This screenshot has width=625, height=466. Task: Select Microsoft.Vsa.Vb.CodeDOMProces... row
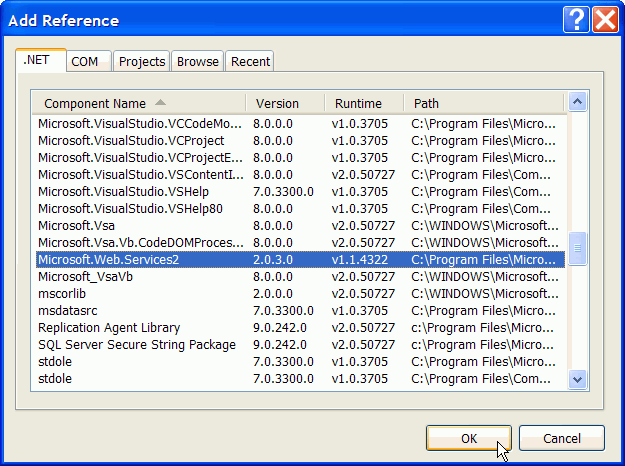coord(300,243)
